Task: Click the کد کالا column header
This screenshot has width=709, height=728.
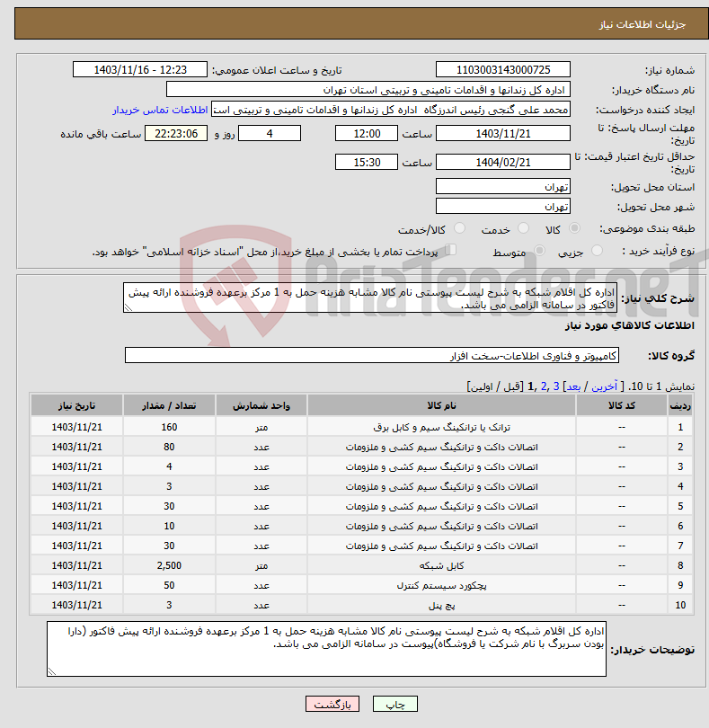Action: [x=622, y=405]
